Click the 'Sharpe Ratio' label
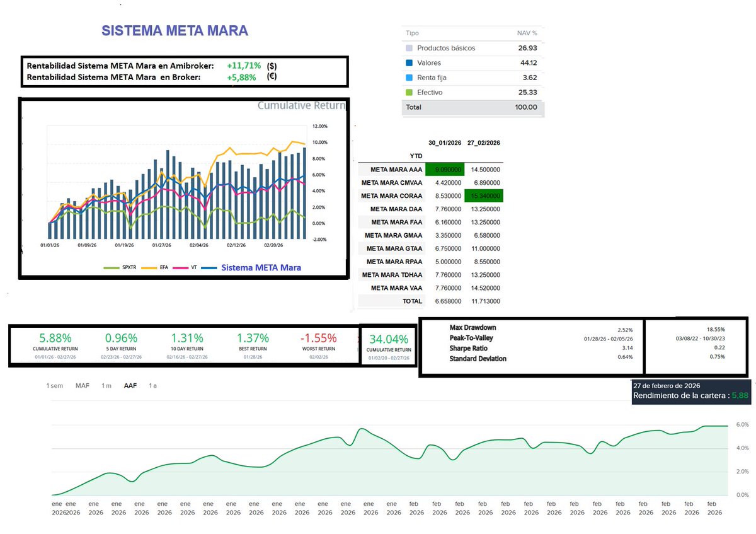The image size is (756, 534). point(469,348)
